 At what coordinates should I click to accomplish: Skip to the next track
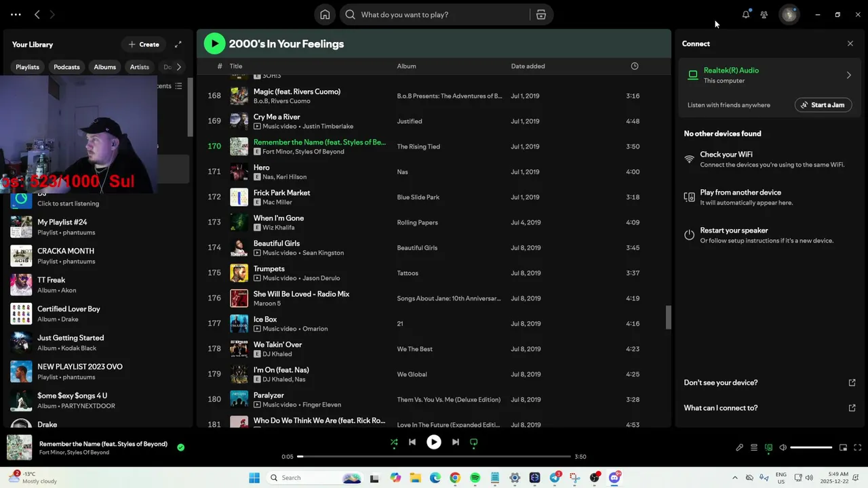456,442
